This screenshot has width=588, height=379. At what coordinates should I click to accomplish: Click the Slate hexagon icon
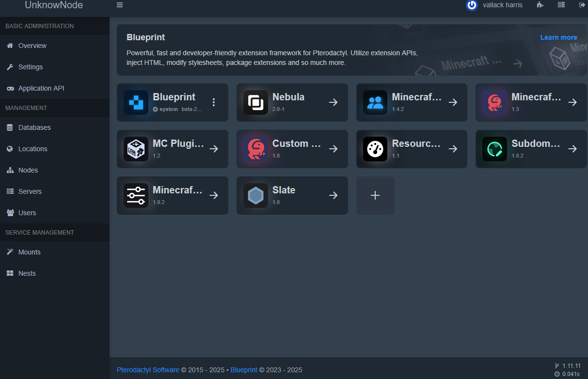click(255, 195)
